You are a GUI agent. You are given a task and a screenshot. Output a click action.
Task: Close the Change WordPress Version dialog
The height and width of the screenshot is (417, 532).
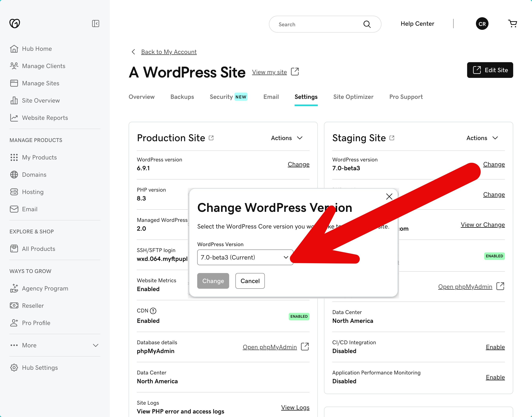[x=389, y=196]
